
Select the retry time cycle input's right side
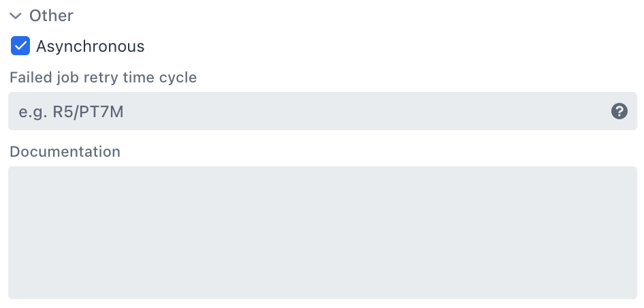coord(545,111)
